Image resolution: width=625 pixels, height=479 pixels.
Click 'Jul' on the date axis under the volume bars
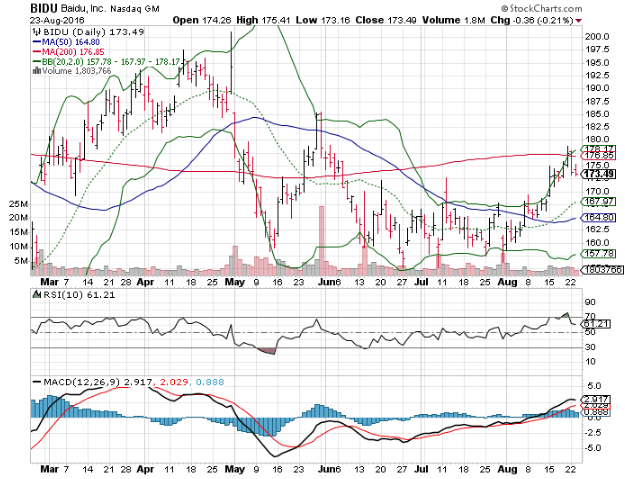point(421,282)
